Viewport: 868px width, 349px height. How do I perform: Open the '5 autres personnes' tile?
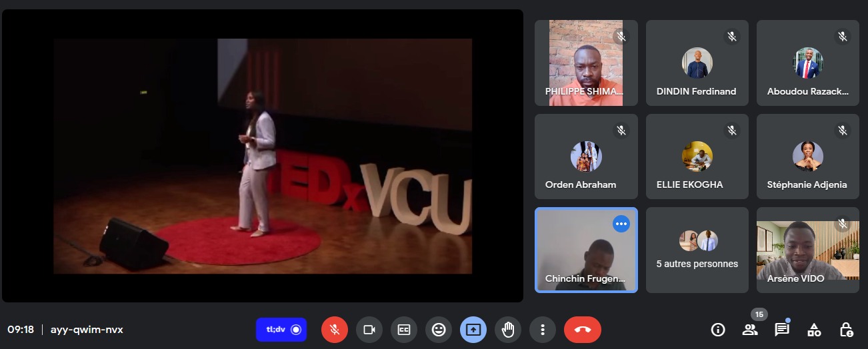coord(697,250)
